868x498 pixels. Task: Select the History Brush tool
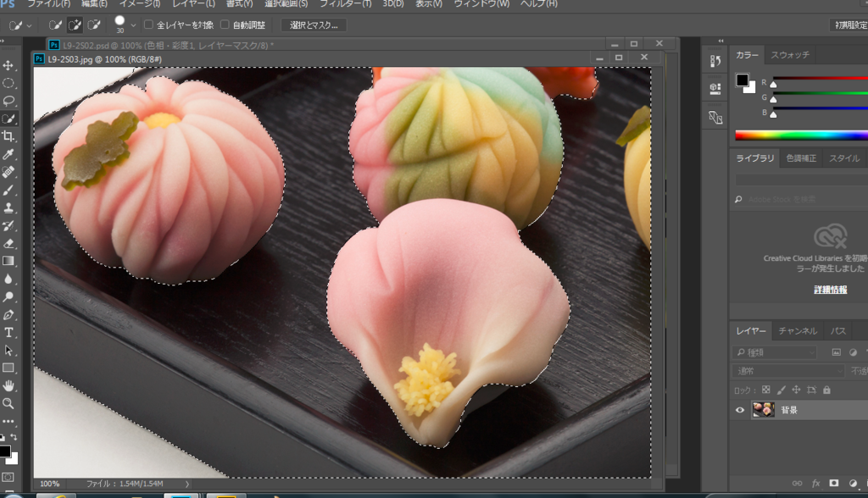tap(8, 226)
